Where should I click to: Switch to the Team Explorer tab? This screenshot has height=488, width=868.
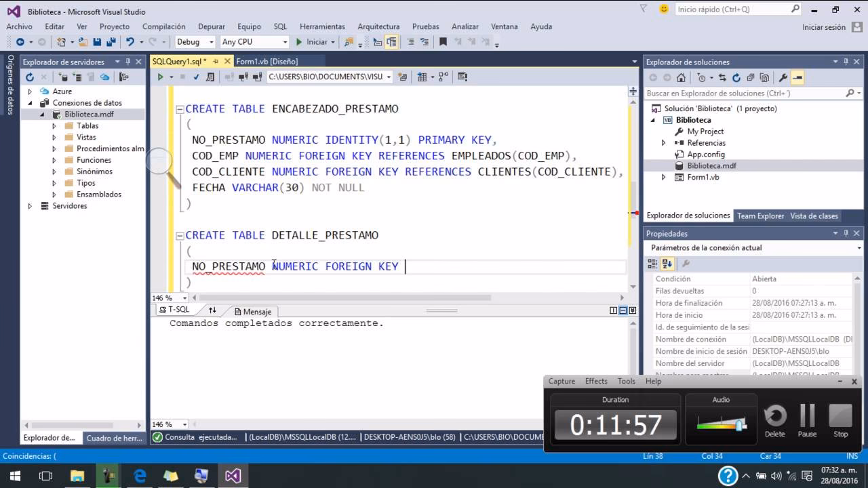click(x=760, y=216)
